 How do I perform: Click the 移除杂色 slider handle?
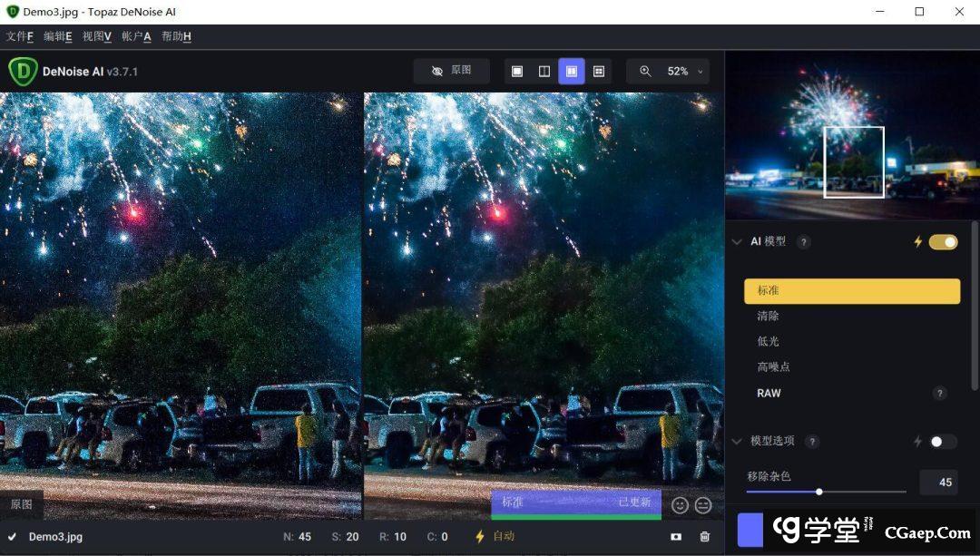point(819,492)
